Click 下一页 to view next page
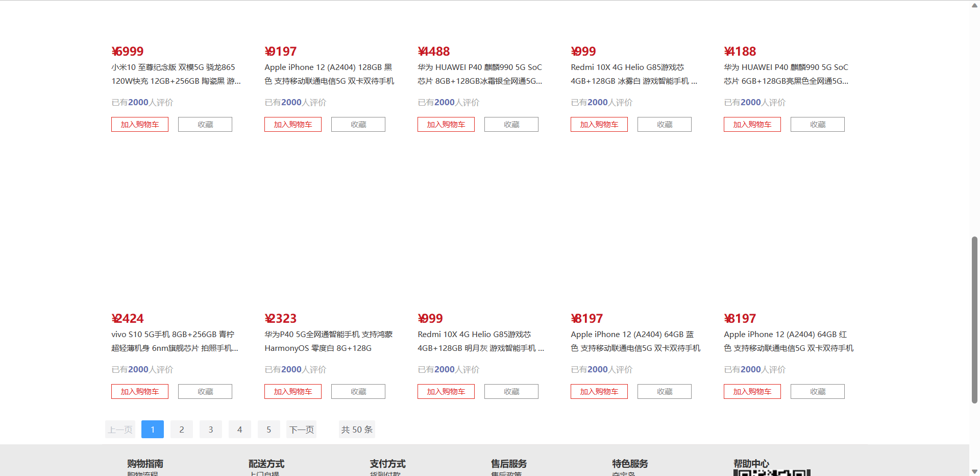 [x=301, y=429]
